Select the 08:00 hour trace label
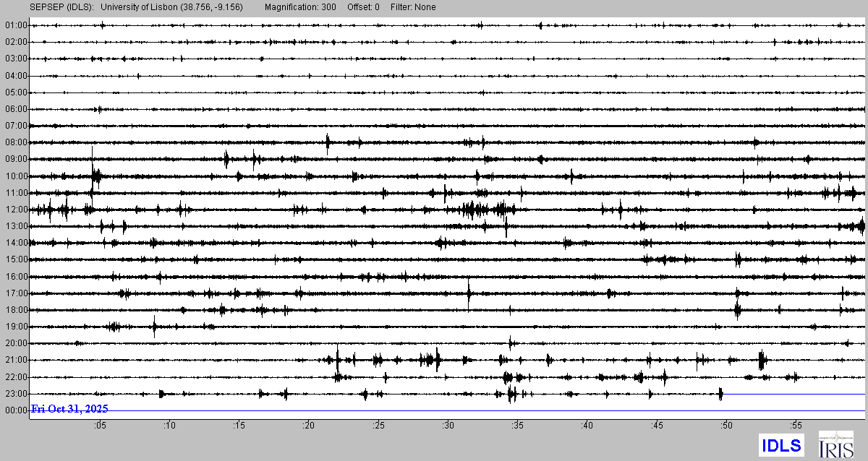The image size is (868, 461). (15, 142)
